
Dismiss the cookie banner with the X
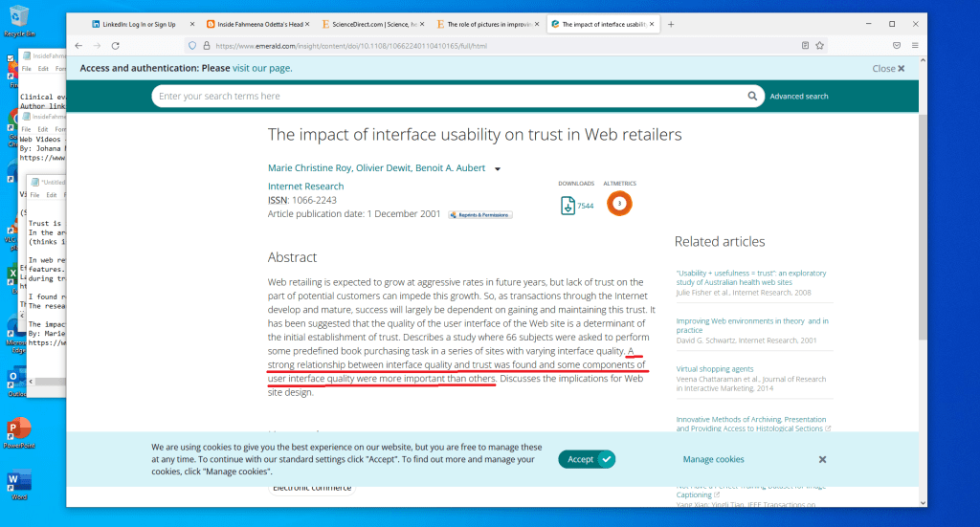[822, 460]
